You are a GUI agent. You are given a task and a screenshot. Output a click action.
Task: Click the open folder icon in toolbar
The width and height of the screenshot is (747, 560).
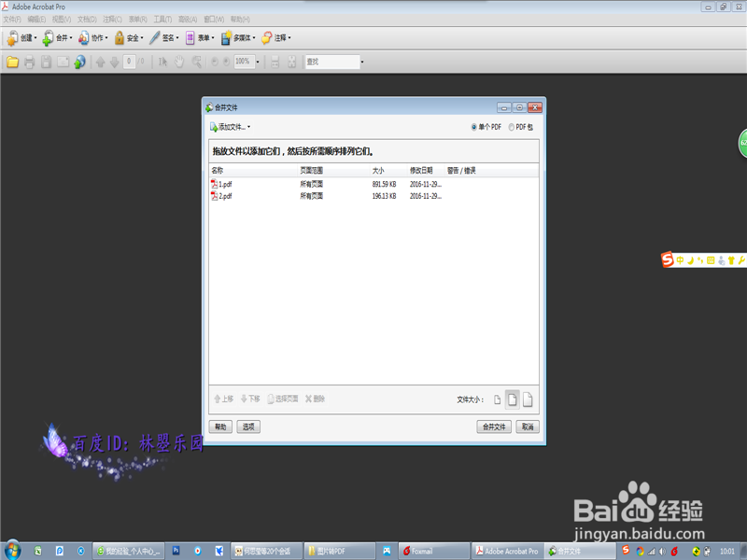[x=12, y=62]
